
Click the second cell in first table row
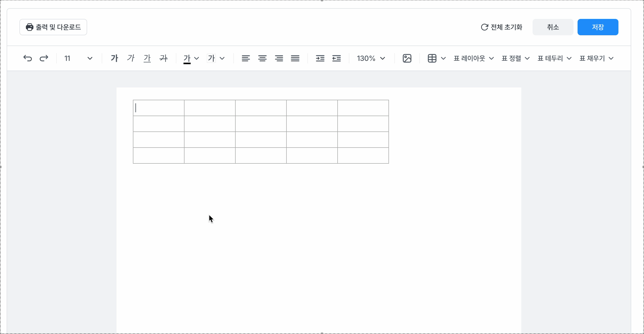point(210,108)
